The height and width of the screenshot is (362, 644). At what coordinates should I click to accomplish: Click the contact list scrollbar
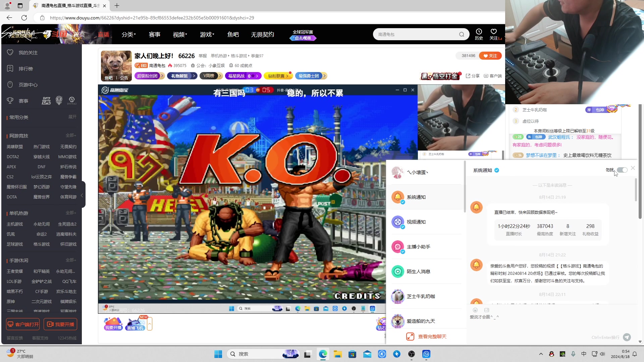click(x=465, y=186)
